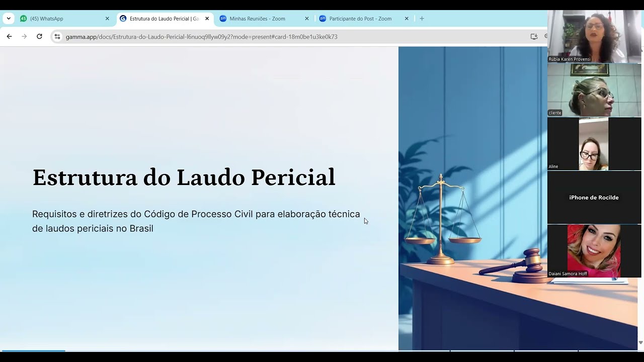Screen dimensions: 644x362
Task: Switch to Participante do Post - Zoom tab
Action: pyautogui.click(x=364, y=19)
